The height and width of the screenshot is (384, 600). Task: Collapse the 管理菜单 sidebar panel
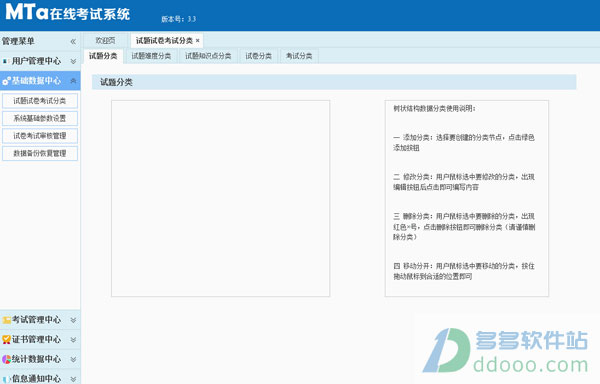point(73,41)
